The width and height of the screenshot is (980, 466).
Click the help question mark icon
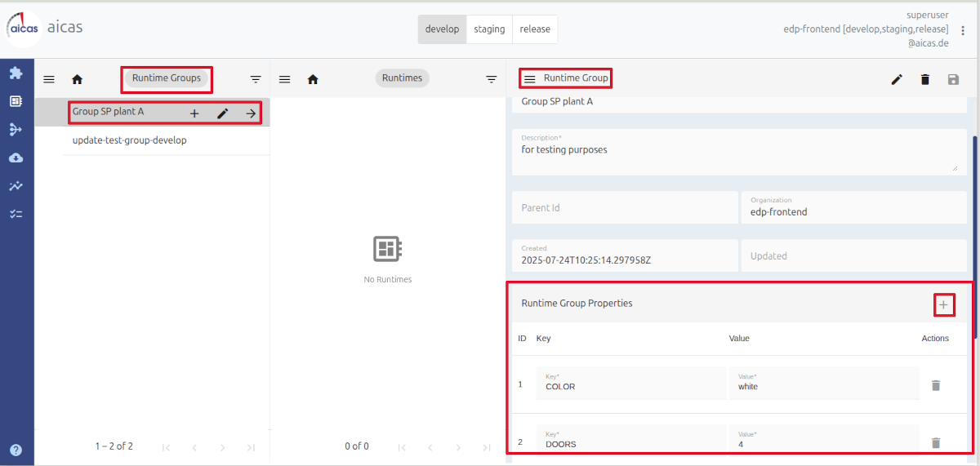click(16, 450)
